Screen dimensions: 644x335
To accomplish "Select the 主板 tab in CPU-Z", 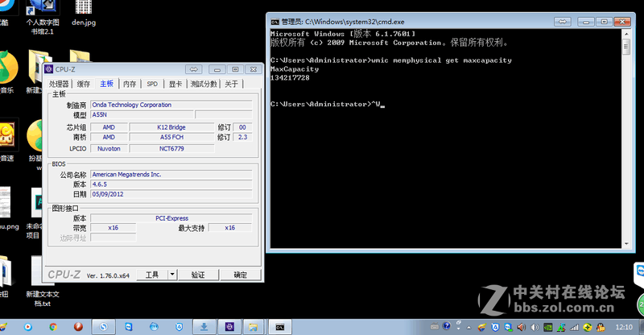I will (106, 84).
